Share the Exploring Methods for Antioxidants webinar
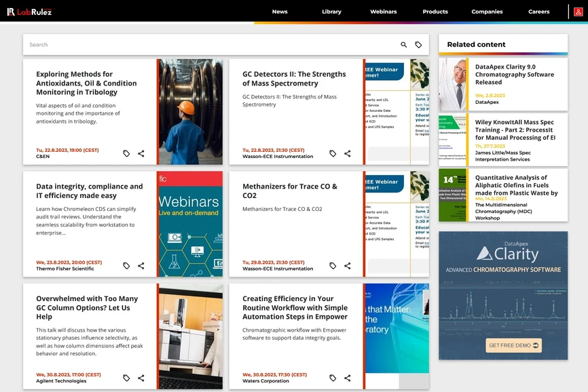The image size is (588, 392). tap(141, 153)
